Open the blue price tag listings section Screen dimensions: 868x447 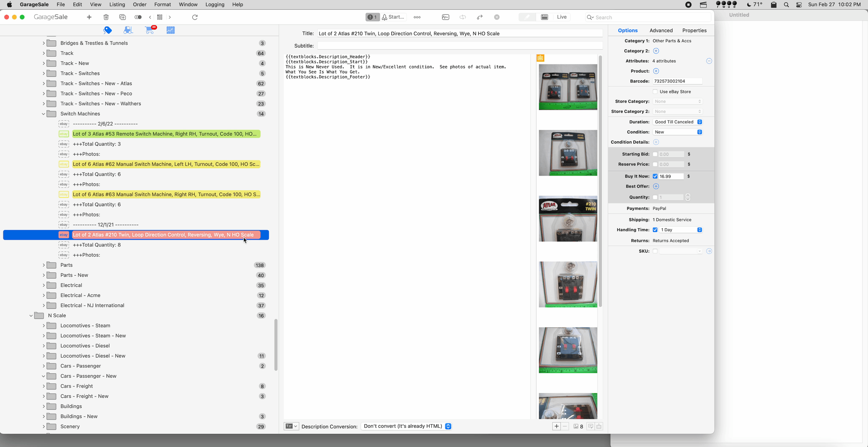click(108, 30)
